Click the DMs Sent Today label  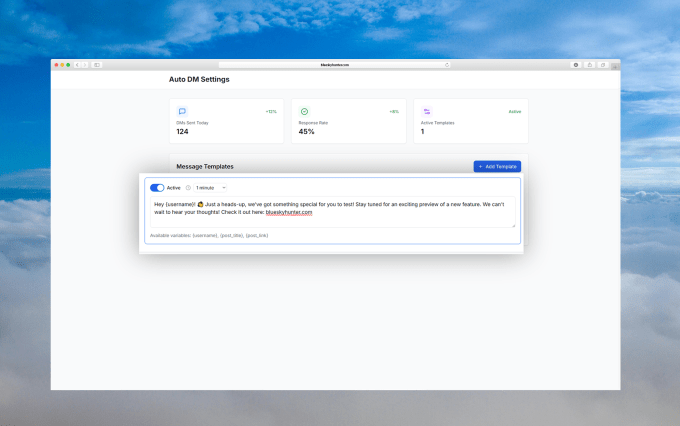point(192,123)
